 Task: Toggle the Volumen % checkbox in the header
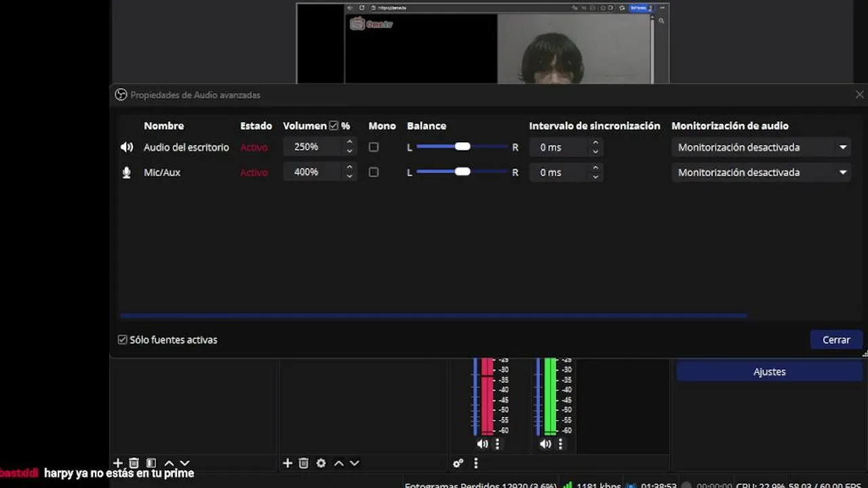click(334, 125)
